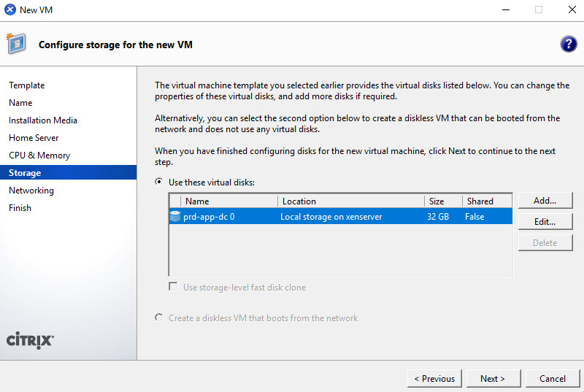
Task: Close the New VM window
Action: tap(571, 10)
